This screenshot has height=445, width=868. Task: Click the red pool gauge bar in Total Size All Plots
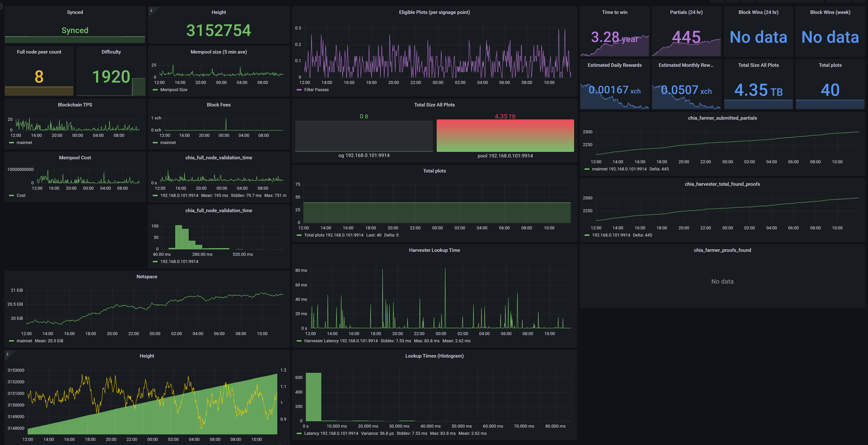(505, 136)
